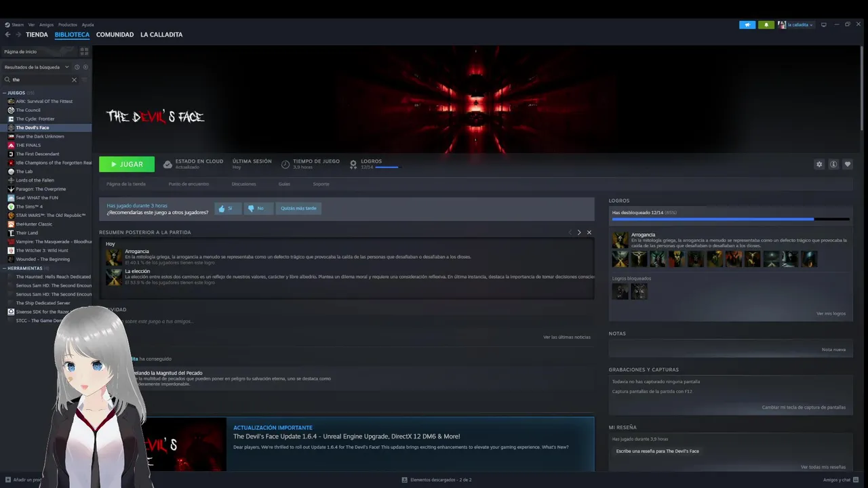Image resolution: width=868 pixels, height=488 pixels.
Task: Choose No thumbs down recommendation
Action: 257,209
